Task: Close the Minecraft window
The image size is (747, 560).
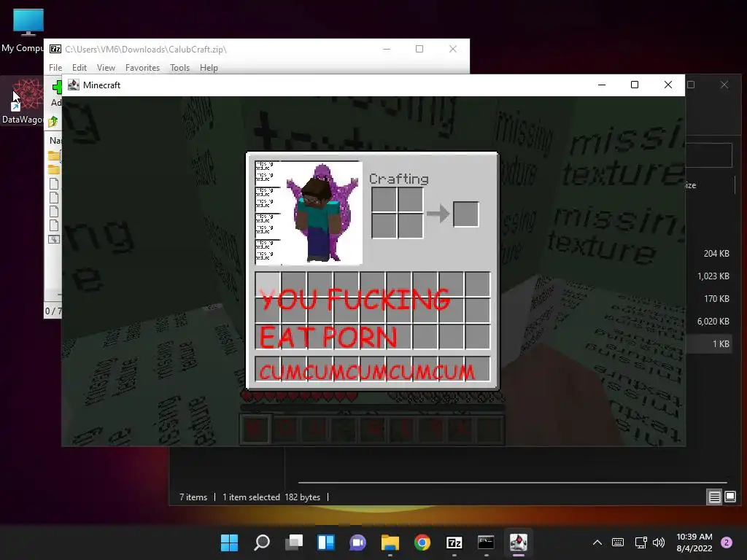Action: coord(668,85)
